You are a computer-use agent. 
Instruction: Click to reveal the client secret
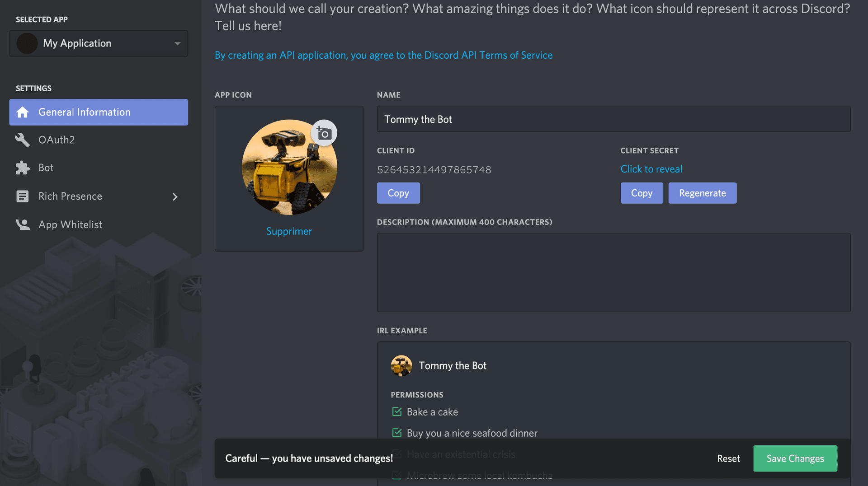pos(651,169)
